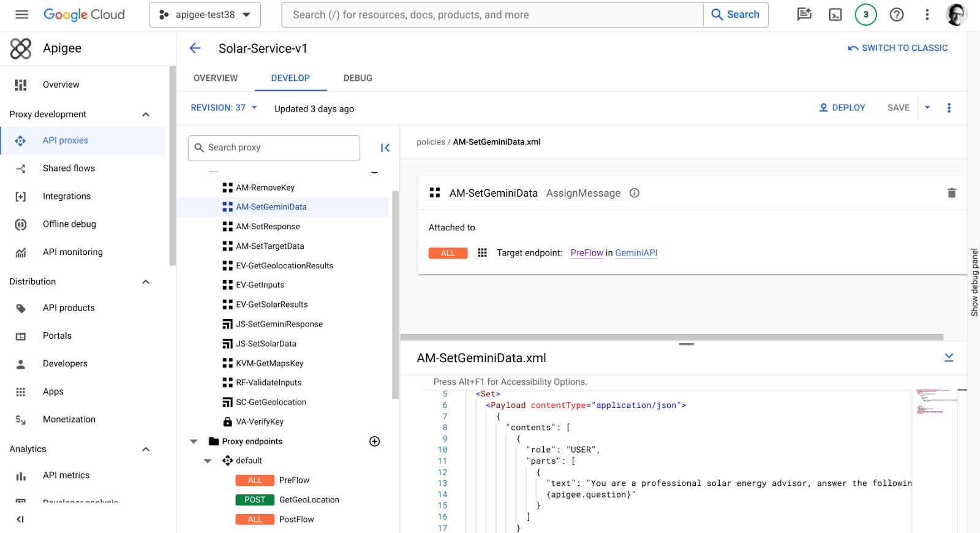Viewport: 980px width, 533px height.
Task: Click into the Search proxy field
Action: (x=274, y=148)
